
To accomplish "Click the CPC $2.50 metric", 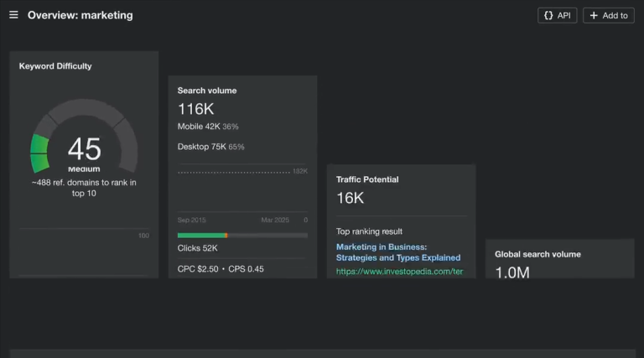I will pos(198,269).
